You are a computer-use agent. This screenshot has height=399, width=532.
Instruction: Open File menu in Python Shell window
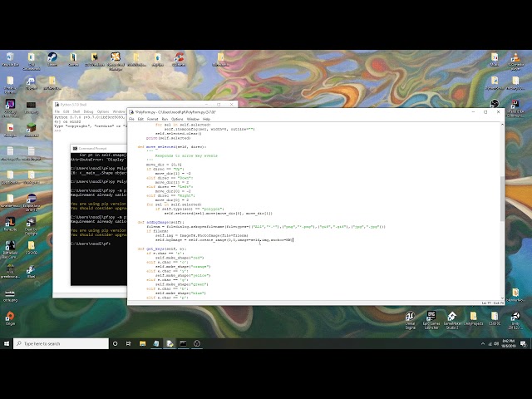[57, 111]
